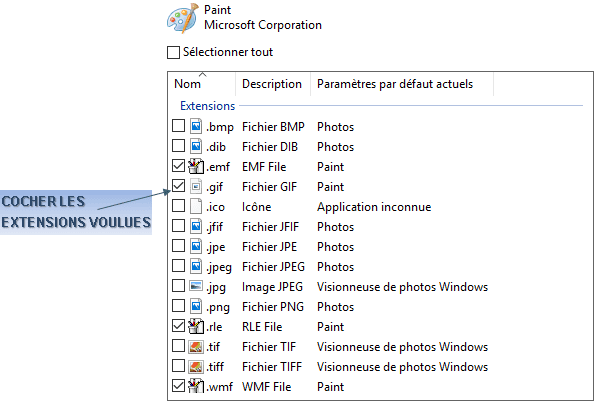
Task: Toggle sort arrow above Nom column
Action: point(203,75)
